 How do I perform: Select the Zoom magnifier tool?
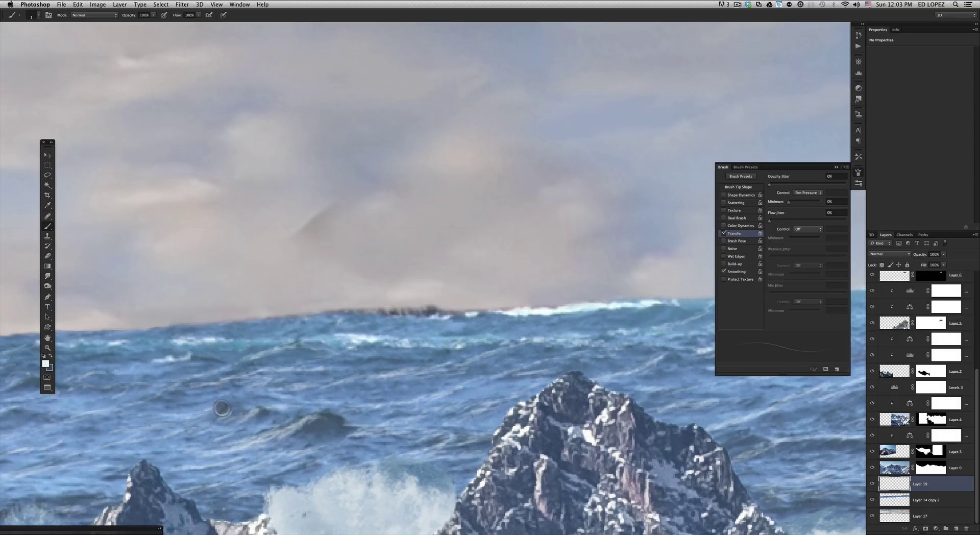point(47,348)
